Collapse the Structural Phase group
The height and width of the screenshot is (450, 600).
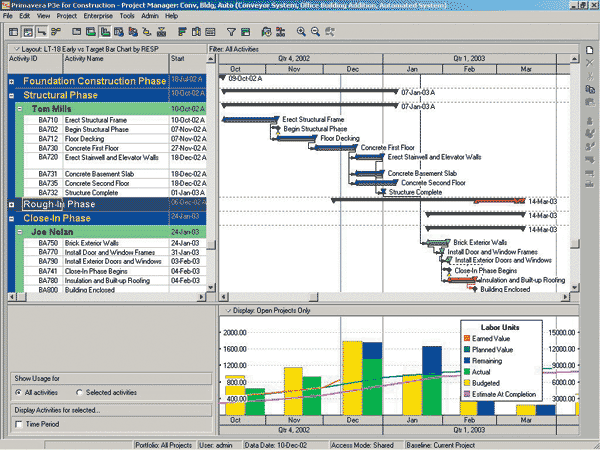11,96
